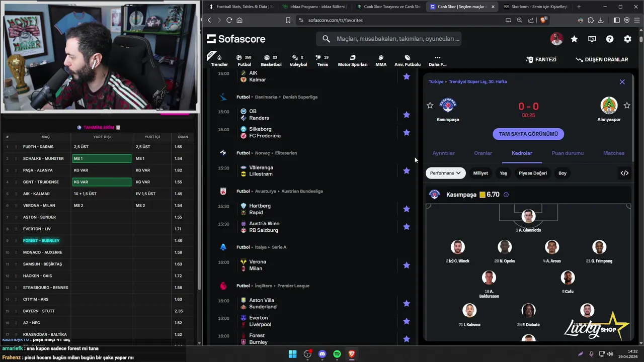This screenshot has height=362, width=644.
Task: Open favorites star in Sofascore header
Action: tap(574, 39)
